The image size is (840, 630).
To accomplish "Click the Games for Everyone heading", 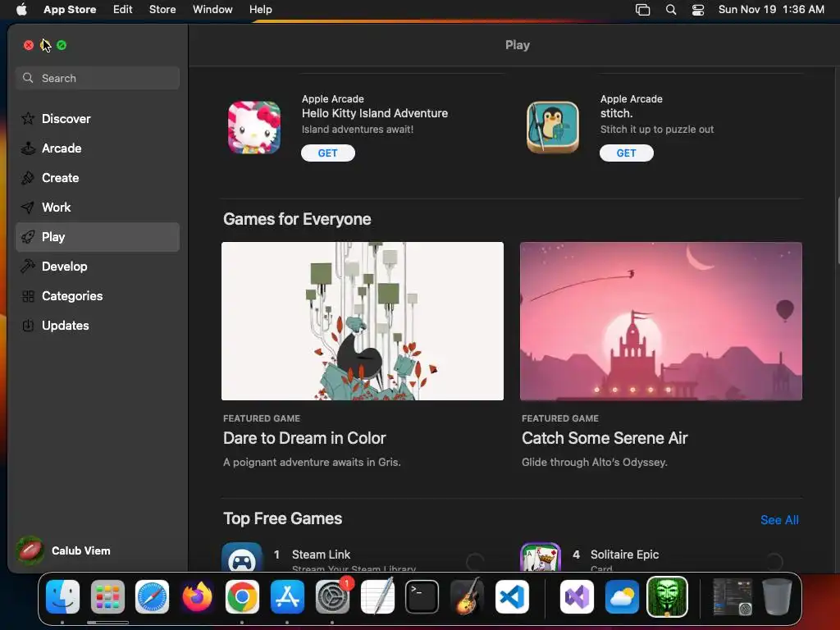I will pyautogui.click(x=297, y=219).
